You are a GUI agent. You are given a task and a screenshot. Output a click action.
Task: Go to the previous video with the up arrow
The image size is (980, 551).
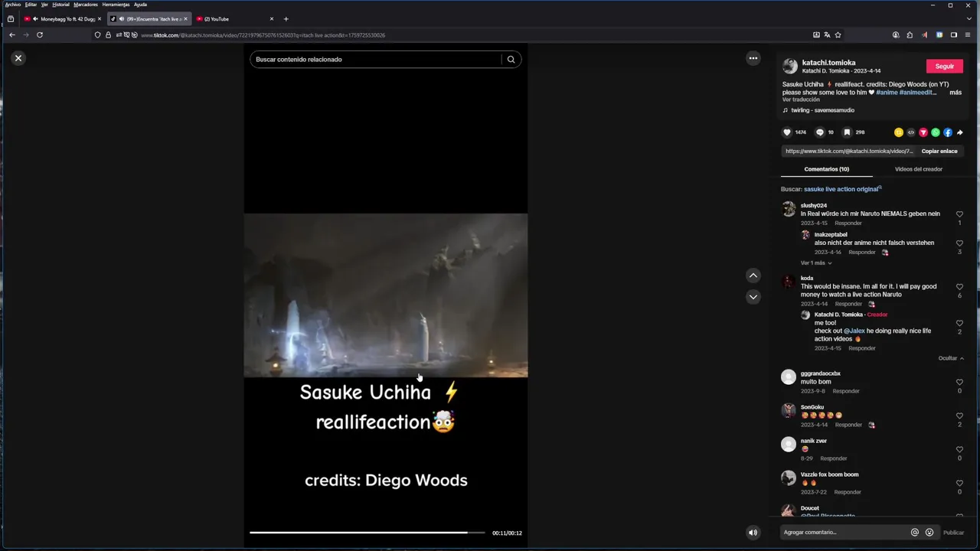[x=753, y=275]
